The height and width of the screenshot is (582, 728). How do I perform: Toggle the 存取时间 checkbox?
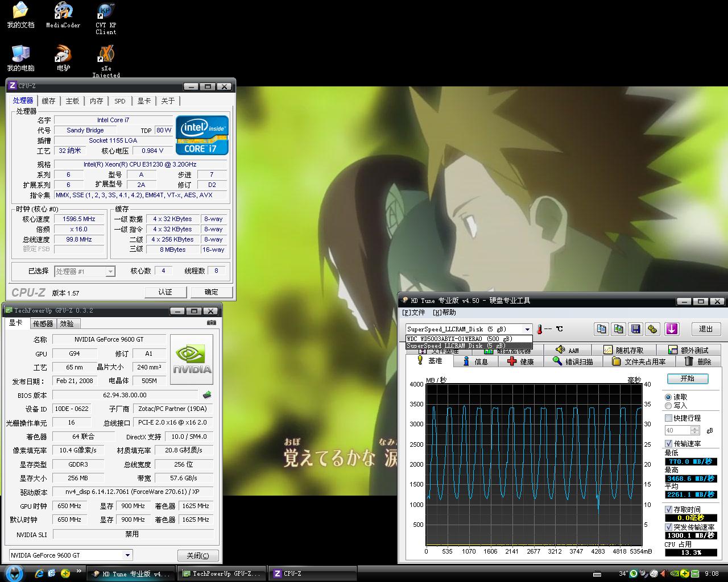[668, 509]
